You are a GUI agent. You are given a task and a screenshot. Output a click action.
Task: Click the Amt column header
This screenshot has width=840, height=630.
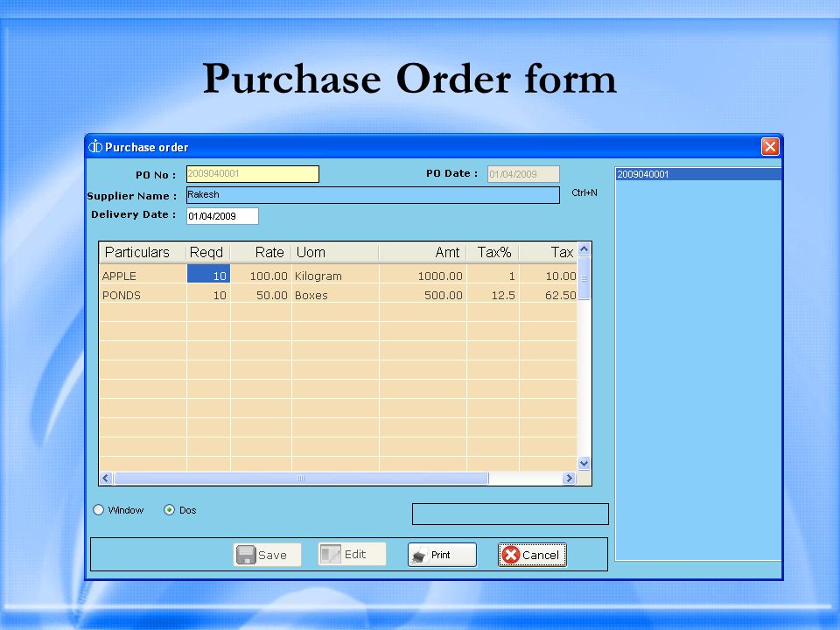tap(423, 252)
